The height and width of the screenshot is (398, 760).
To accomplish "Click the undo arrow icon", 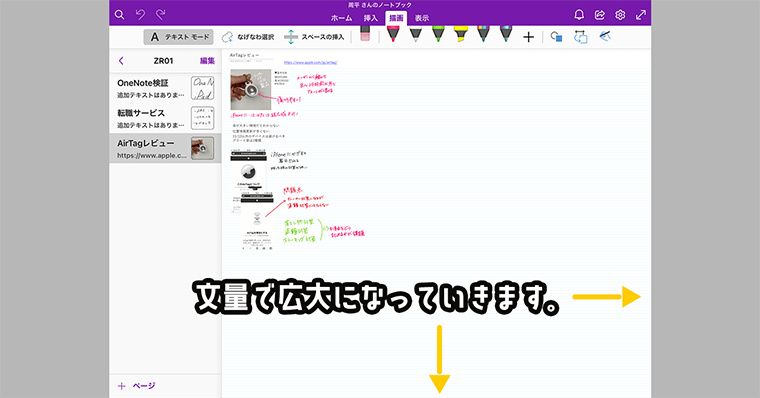I will (x=140, y=15).
